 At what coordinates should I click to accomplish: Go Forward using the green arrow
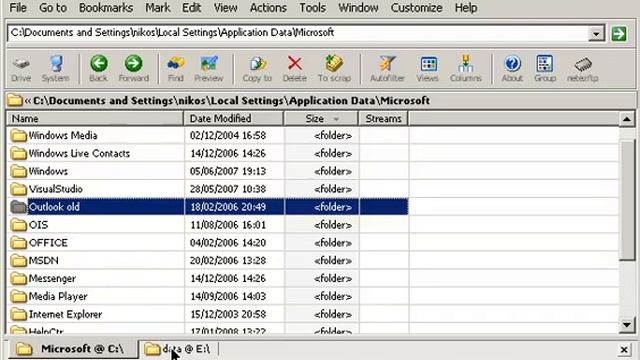point(133,64)
